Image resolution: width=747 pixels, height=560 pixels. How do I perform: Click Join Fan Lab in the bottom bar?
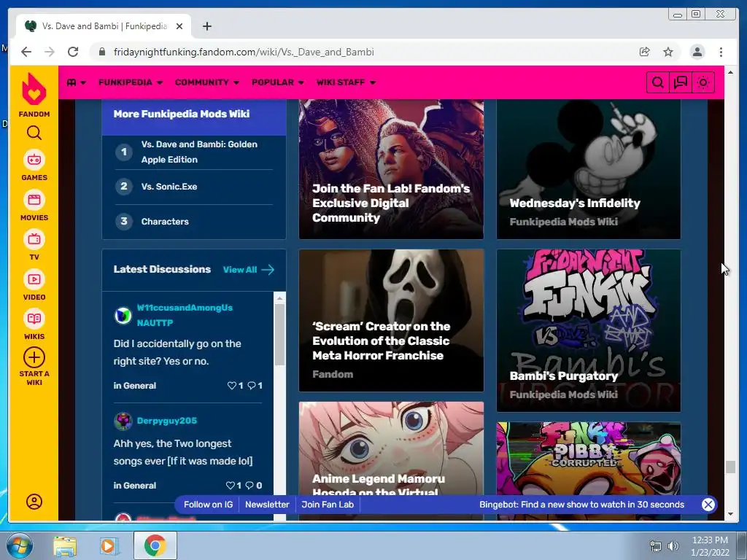click(328, 505)
